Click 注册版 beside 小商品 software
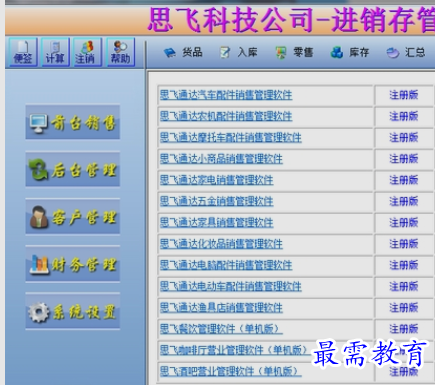 coord(404,159)
